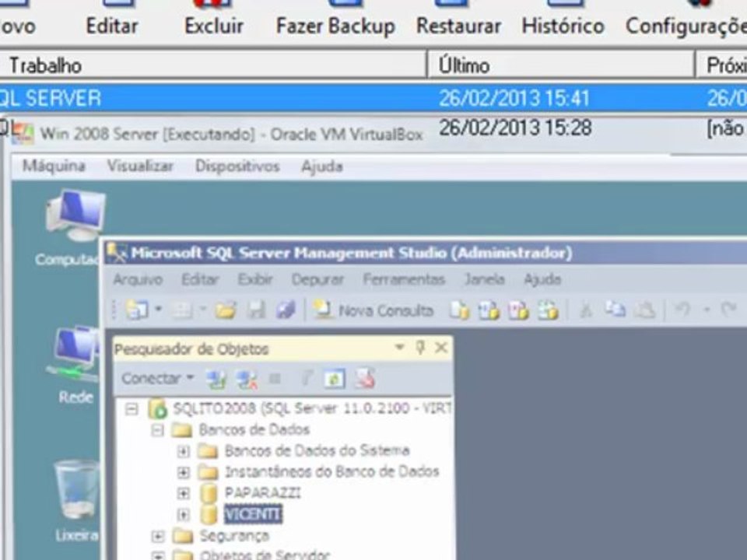Open the Histórico view
Screen dimensions: 747x560
click(x=563, y=19)
